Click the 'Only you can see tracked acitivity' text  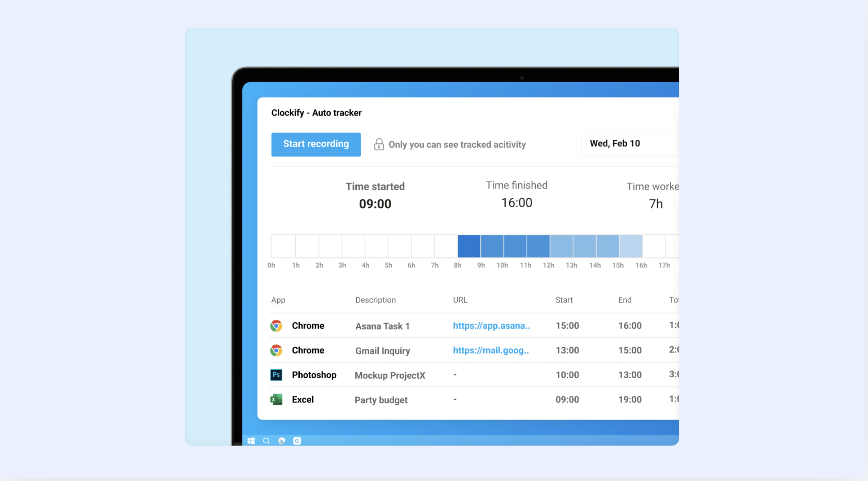pyautogui.click(x=457, y=145)
